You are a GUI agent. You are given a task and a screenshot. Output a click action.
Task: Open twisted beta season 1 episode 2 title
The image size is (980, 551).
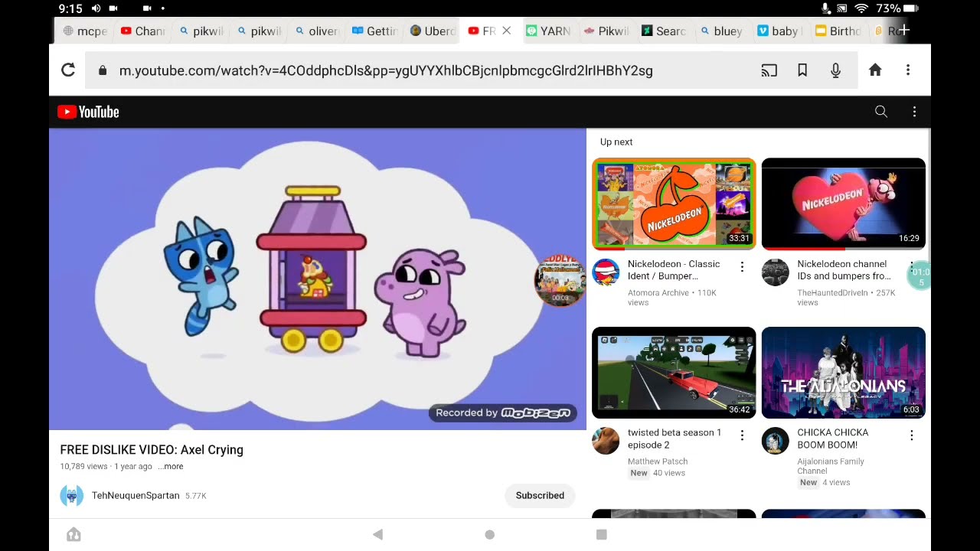tap(675, 439)
